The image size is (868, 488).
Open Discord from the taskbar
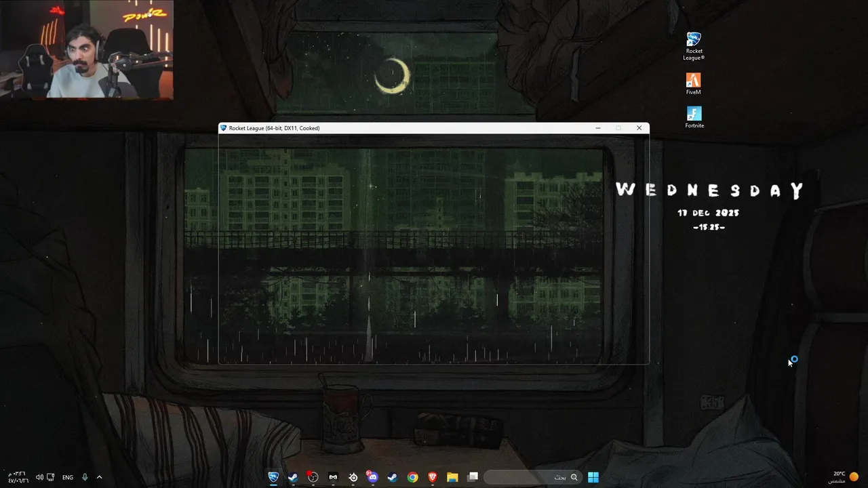pos(372,477)
